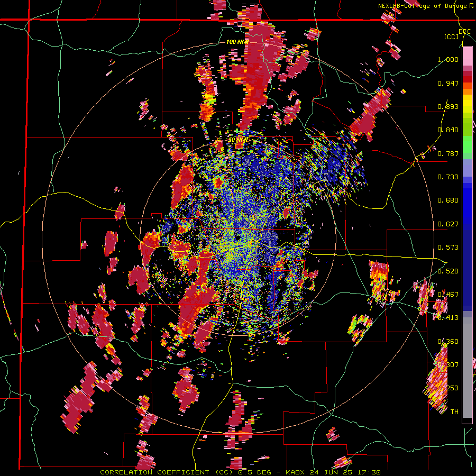Select the 0.893 scale value
Screen dimensions: 476x476
[x=448, y=106]
